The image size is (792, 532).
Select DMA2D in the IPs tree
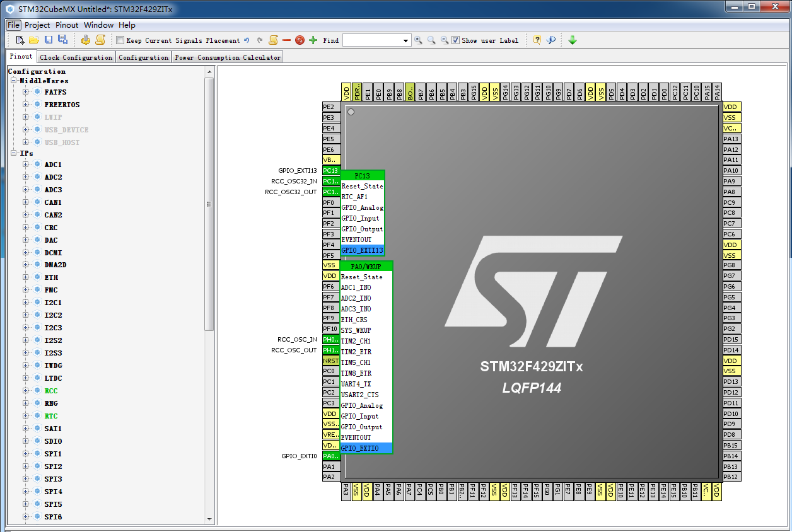55,265
